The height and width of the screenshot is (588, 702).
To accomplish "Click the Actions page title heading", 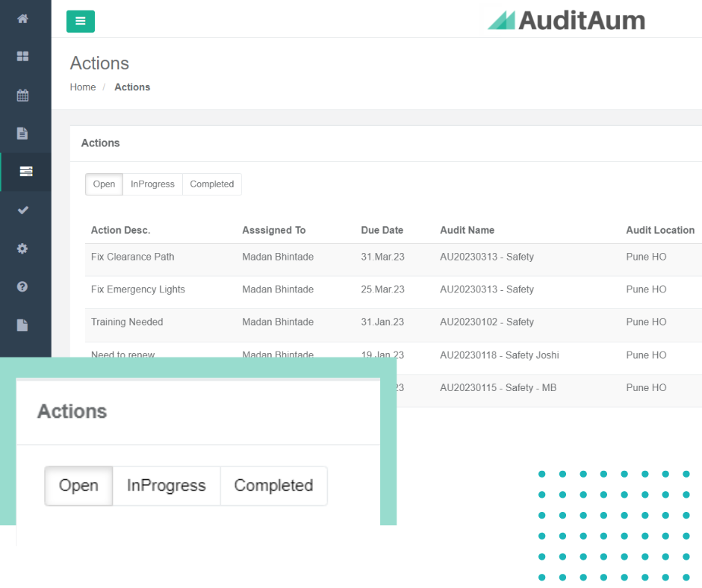I will [99, 63].
